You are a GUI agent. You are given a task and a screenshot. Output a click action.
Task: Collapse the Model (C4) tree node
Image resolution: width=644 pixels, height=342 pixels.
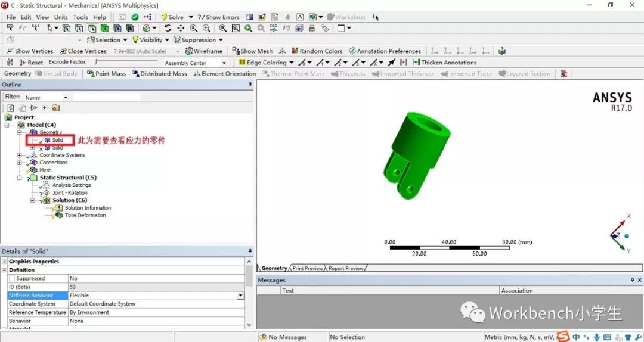(x=7, y=125)
